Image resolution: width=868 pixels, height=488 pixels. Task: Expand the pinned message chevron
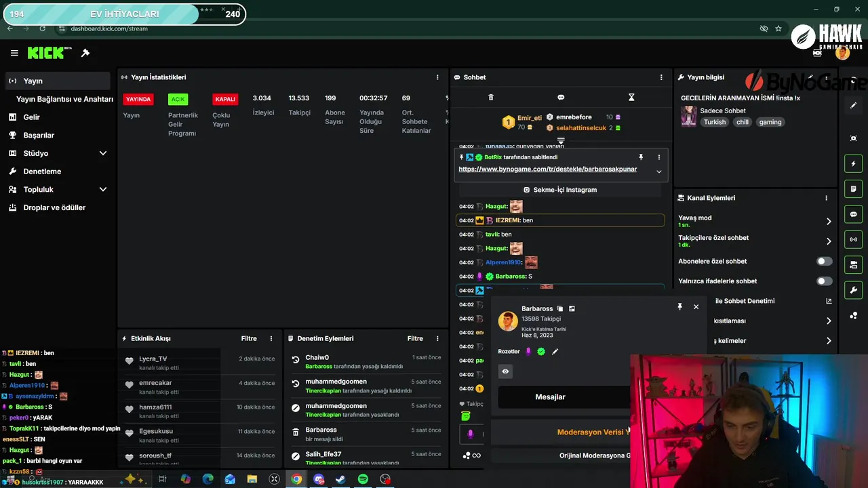coord(658,172)
